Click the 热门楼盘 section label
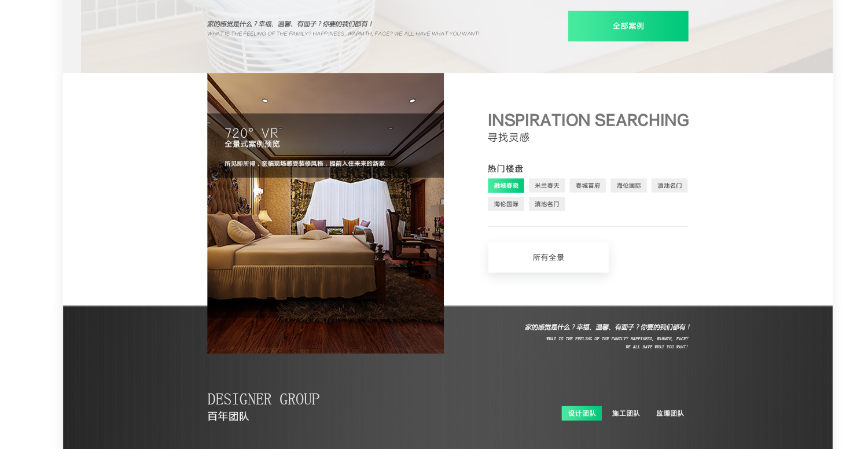Image resolution: width=868 pixels, height=449 pixels. tap(505, 168)
